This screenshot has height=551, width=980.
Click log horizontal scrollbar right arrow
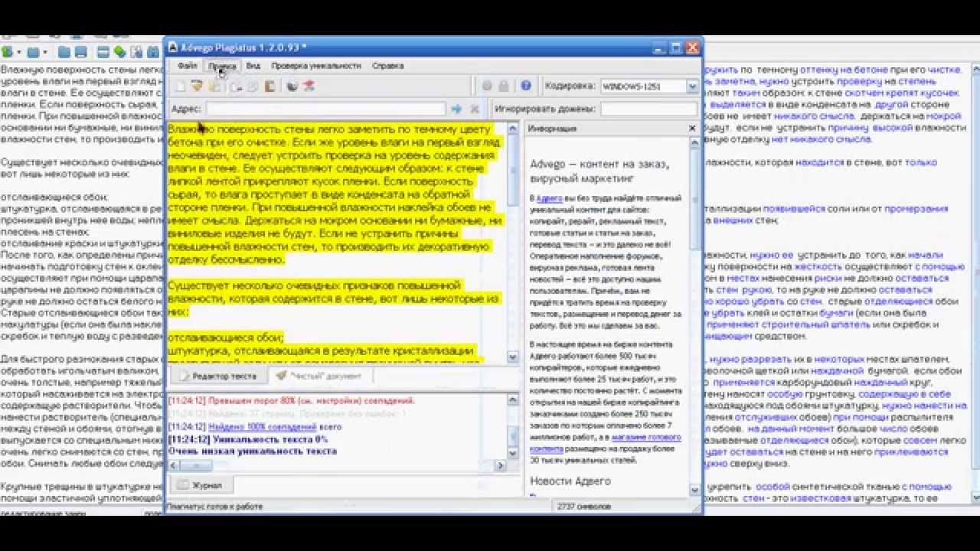coord(501,465)
